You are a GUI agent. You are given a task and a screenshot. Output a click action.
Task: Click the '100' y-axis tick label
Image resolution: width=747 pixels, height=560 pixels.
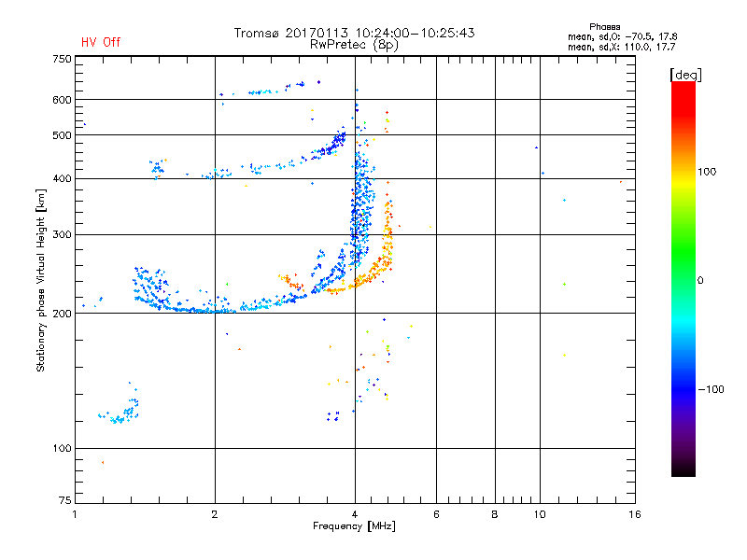pyautogui.click(x=62, y=449)
